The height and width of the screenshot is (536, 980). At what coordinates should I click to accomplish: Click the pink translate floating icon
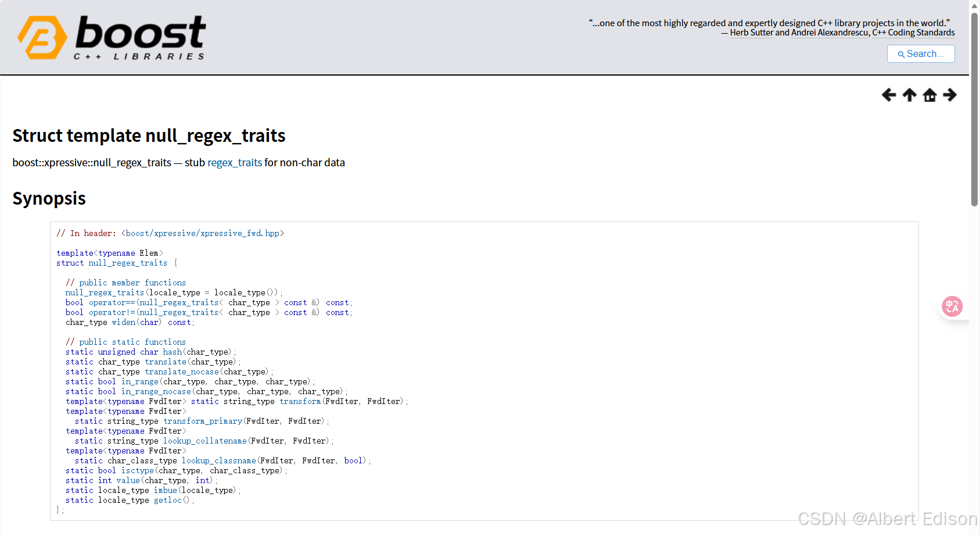952,306
